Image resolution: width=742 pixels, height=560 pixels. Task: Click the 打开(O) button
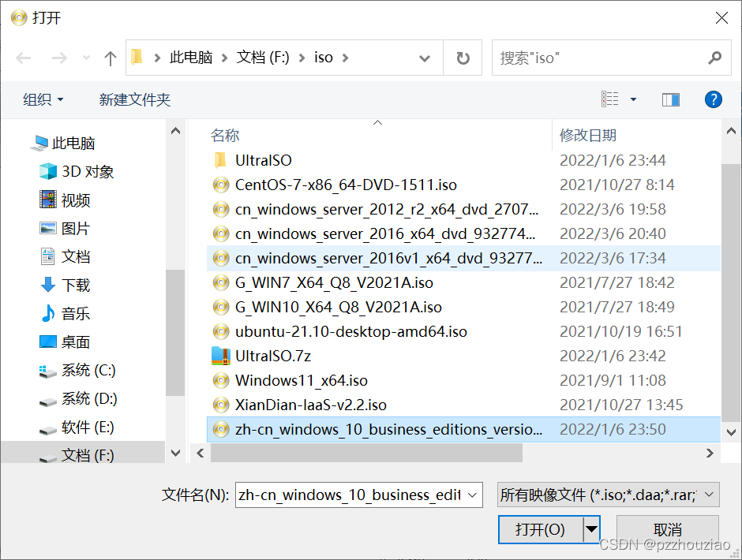click(541, 529)
